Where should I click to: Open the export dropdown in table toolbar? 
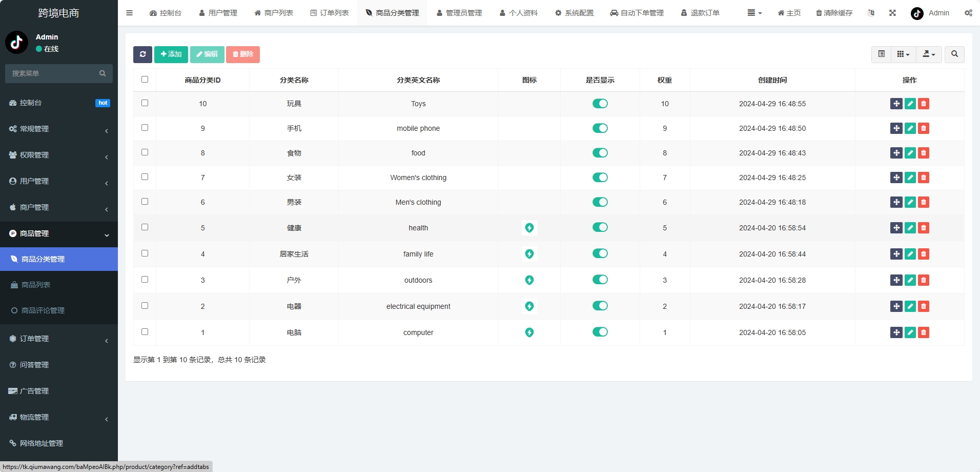pyautogui.click(x=929, y=54)
